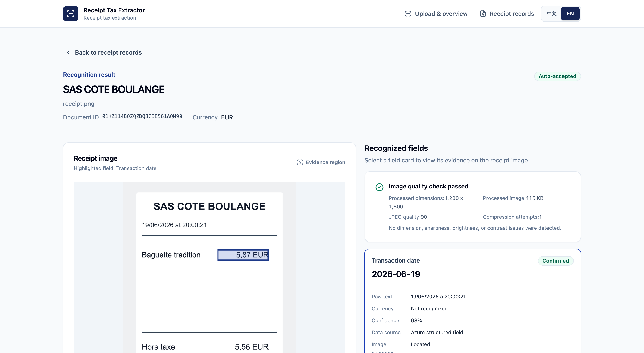Click the Receipt Tax Extractor title

(114, 10)
